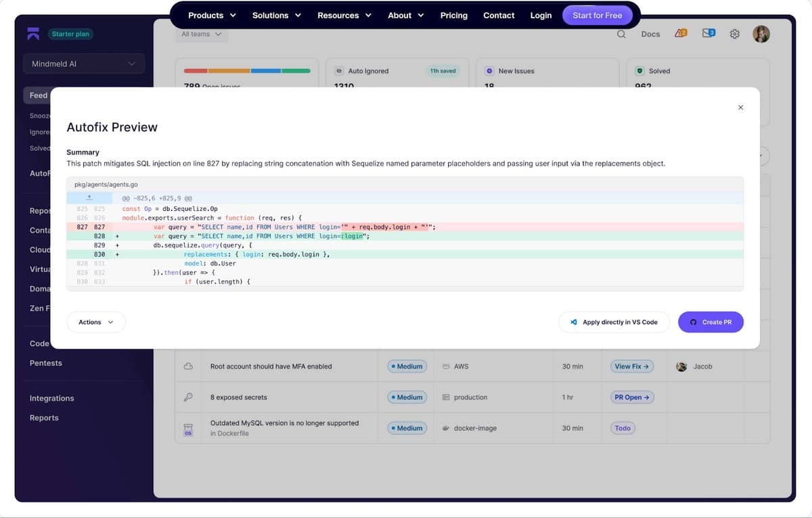Open the All teams dropdown
Viewport: 812px width, 518px height.
click(202, 34)
